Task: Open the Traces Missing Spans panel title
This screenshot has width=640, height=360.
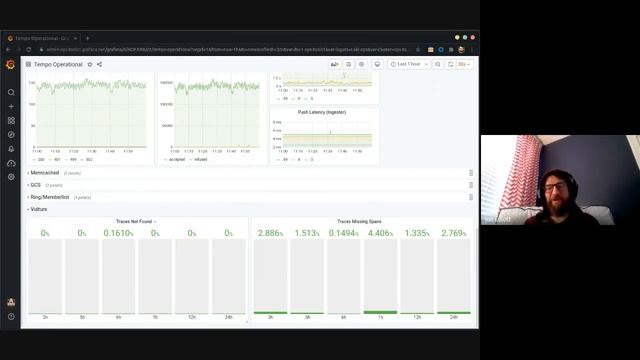Action: 359,222
